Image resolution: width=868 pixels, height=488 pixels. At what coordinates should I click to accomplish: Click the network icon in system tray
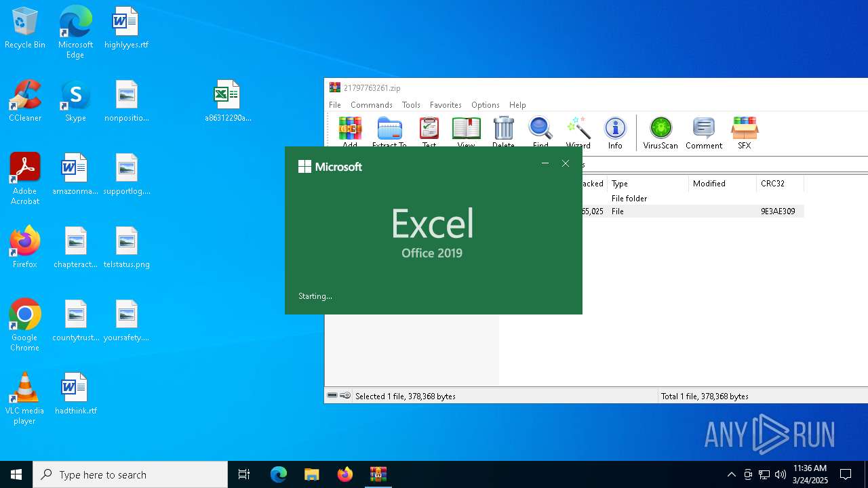pyautogui.click(x=764, y=474)
